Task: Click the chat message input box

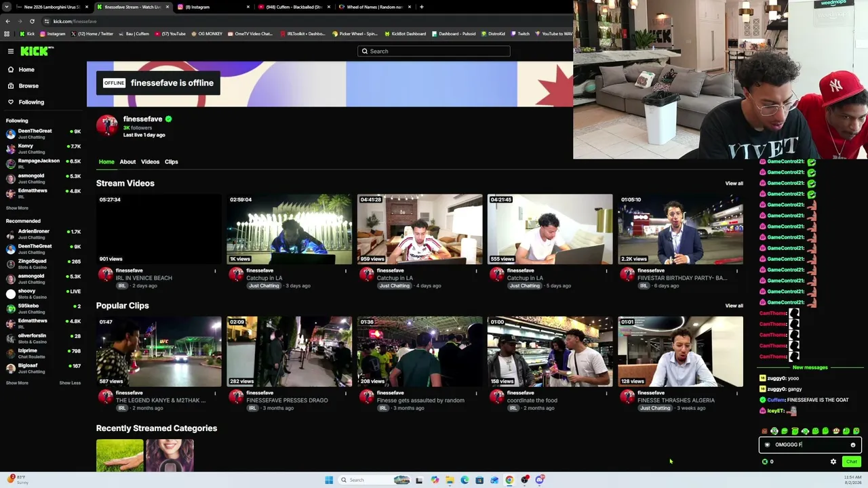Action: tap(810, 445)
